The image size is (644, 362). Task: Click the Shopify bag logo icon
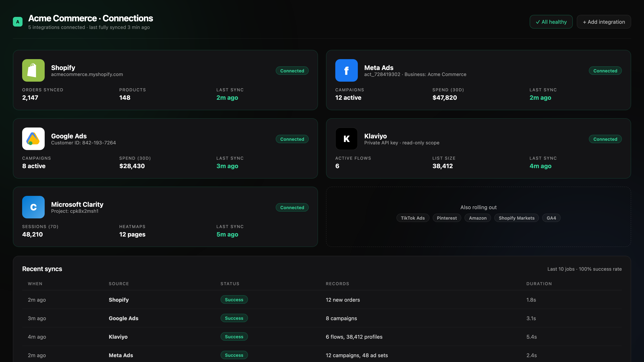[x=33, y=70]
